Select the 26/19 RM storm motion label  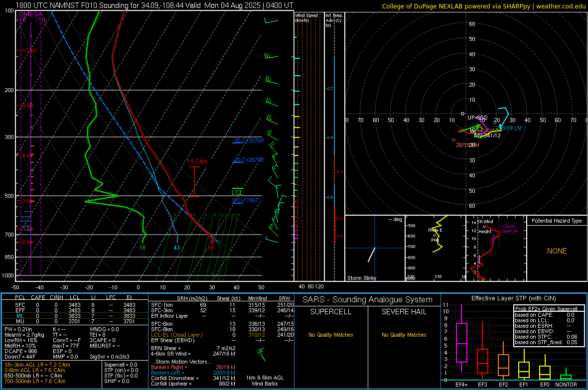tap(467, 145)
